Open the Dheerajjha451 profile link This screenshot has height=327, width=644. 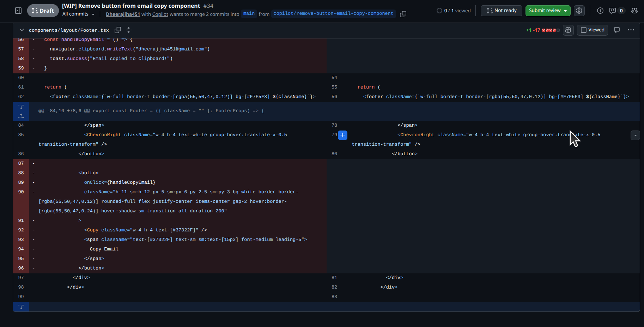[x=123, y=14]
